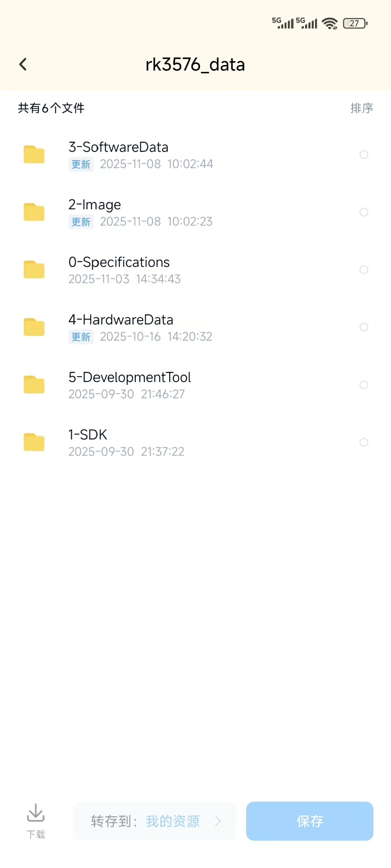This screenshot has width=391, height=868.
Task: Select the 1-SDK radio circle
Action: pos(364,442)
